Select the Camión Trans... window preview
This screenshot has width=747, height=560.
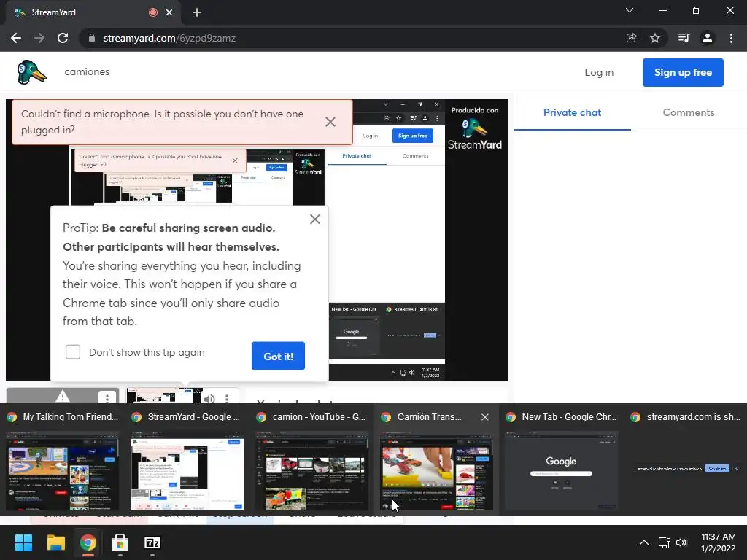(x=437, y=459)
